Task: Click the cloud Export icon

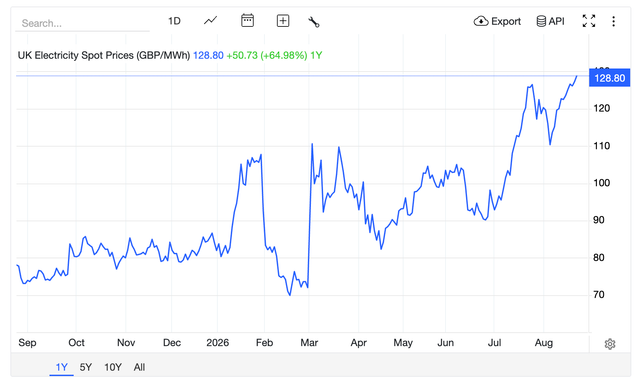Action: click(x=481, y=21)
